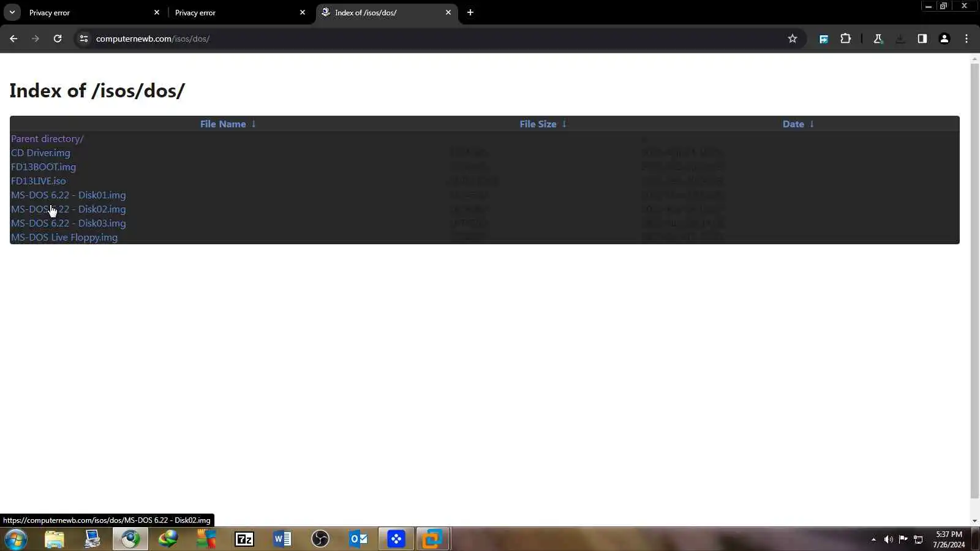The width and height of the screenshot is (980, 551).
Task: Open the downloads icon in toolbar
Action: point(900,39)
